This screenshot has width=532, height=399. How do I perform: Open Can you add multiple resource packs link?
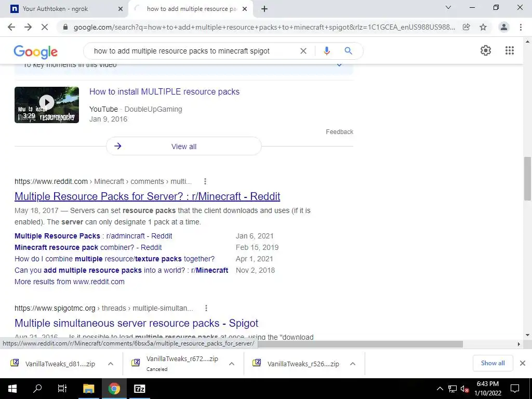tap(122, 270)
